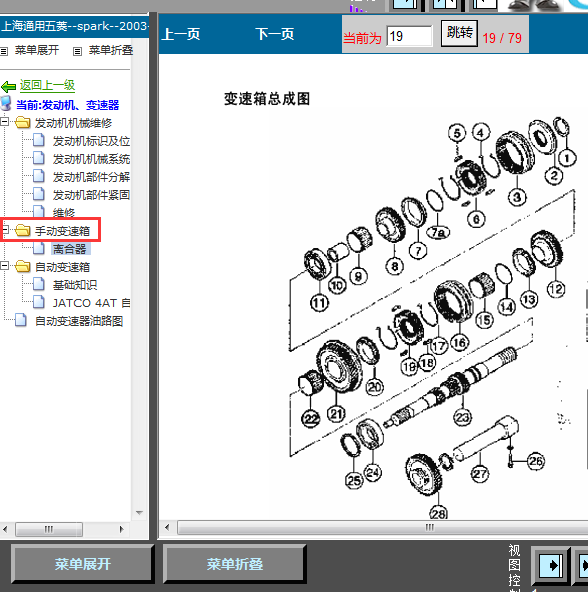Collapse the 手动变速箱 tree node

(x=5, y=229)
